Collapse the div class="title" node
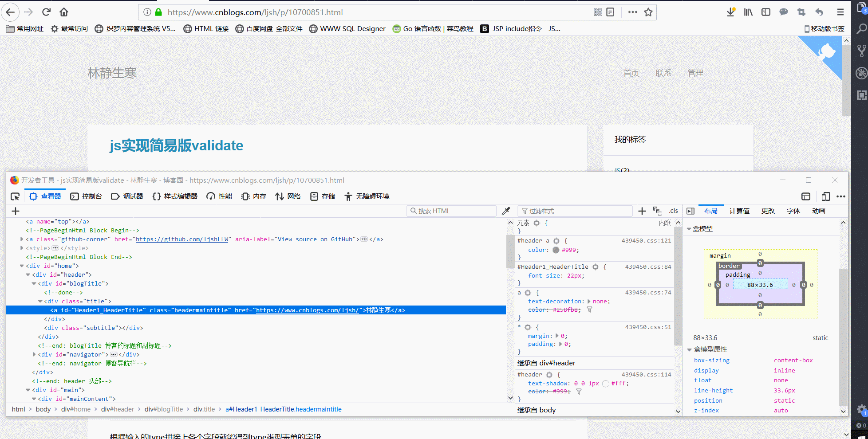 click(x=40, y=302)
